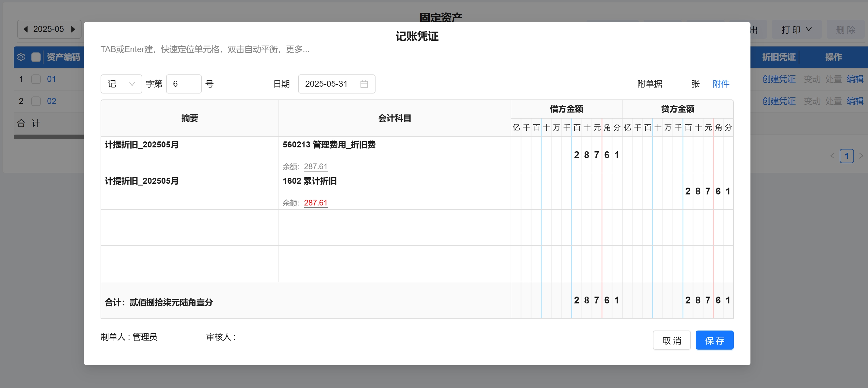This screenshot has height=388, width=868.
Task: Check the box for asset row 02
Action: 36,101
